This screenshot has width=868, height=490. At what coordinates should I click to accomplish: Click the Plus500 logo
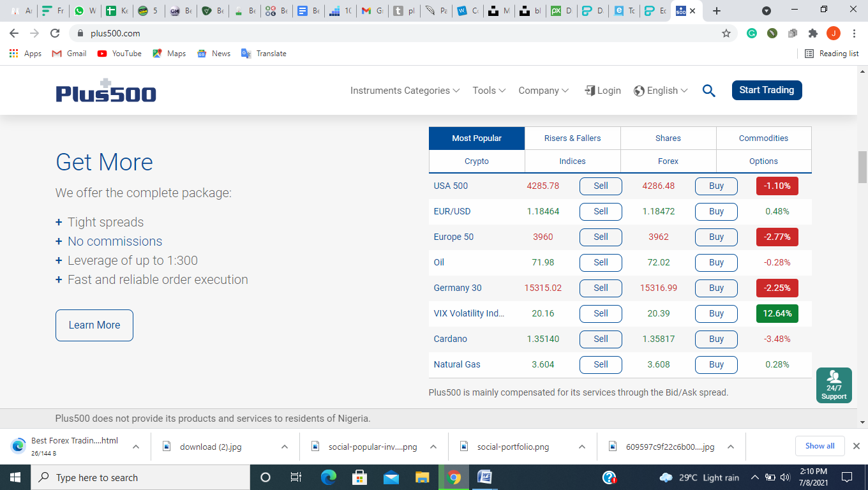tap(106, 91)
